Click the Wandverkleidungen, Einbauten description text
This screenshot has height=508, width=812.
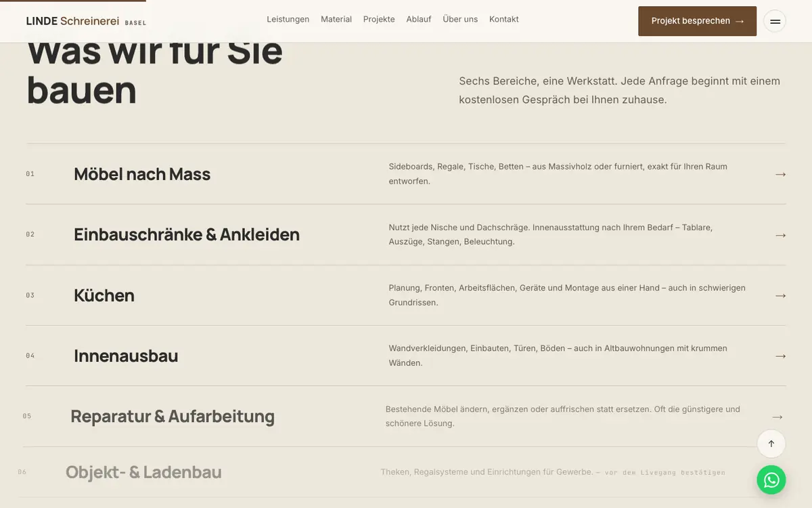[x=558, y=356]
